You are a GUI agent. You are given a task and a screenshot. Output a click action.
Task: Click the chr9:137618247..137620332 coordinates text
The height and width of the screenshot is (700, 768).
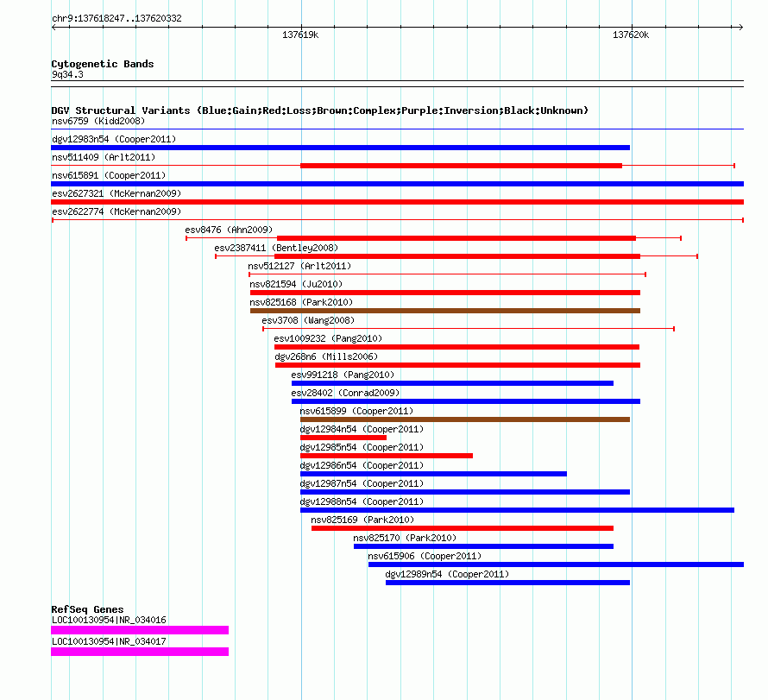[116, 18]
